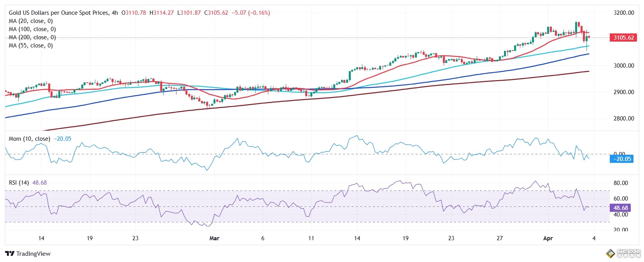The width and height of the screenshot is (644, 262).
Task: Click the TradingView logo
Action: (28, 253)
